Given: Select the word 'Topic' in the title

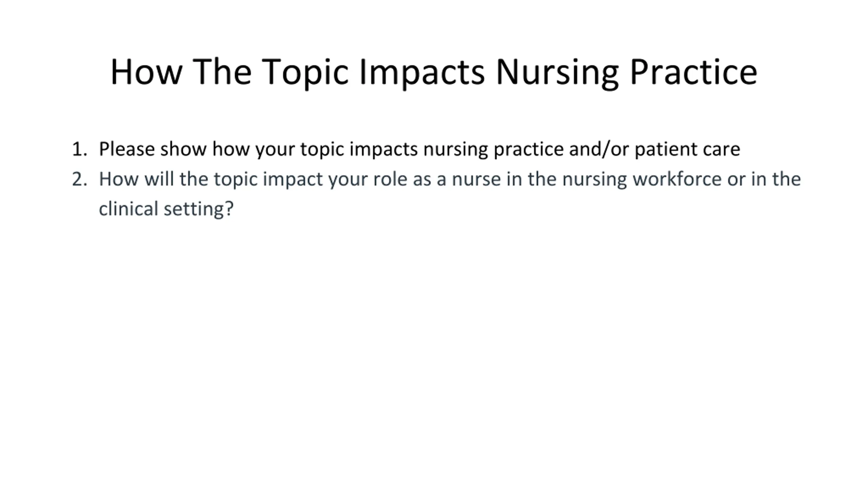Looking at the screenshot, I should pos(305,73).
